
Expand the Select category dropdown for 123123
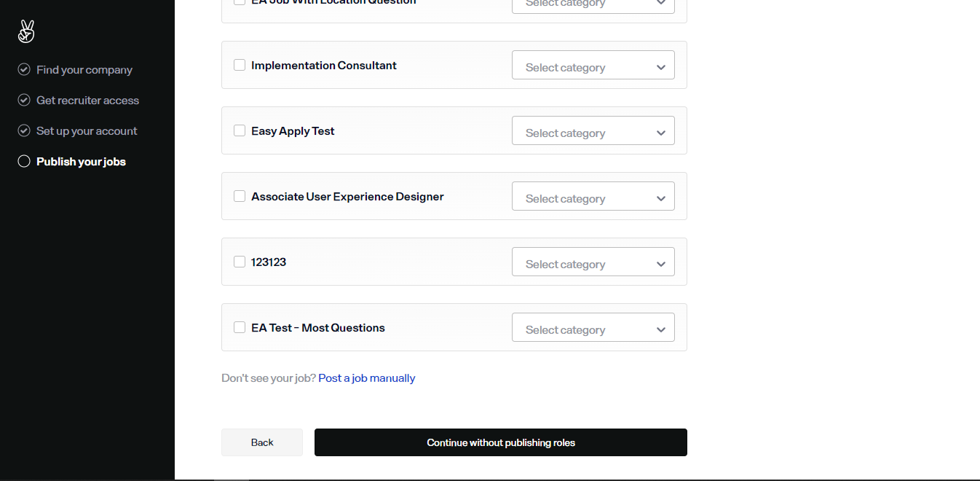593,262
